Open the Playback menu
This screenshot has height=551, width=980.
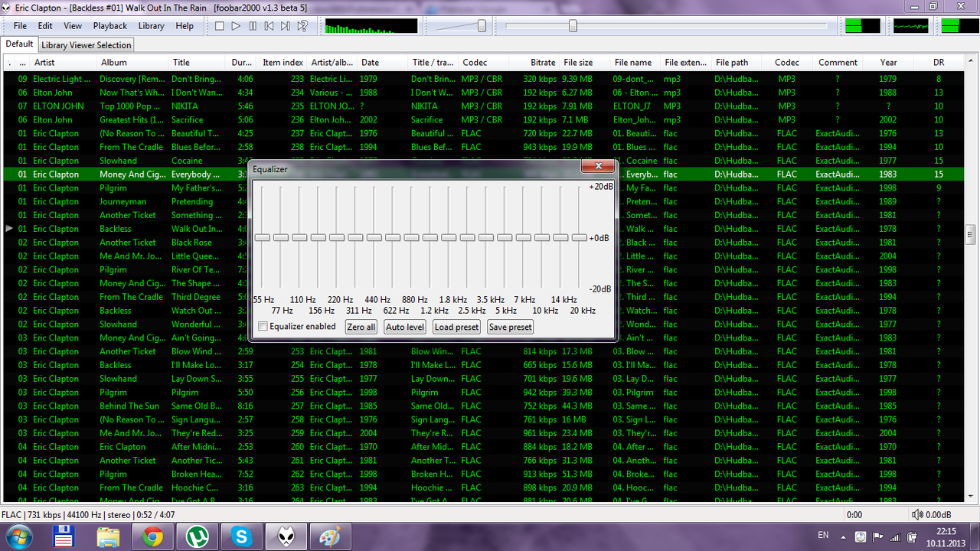click(x=110, y=26)
